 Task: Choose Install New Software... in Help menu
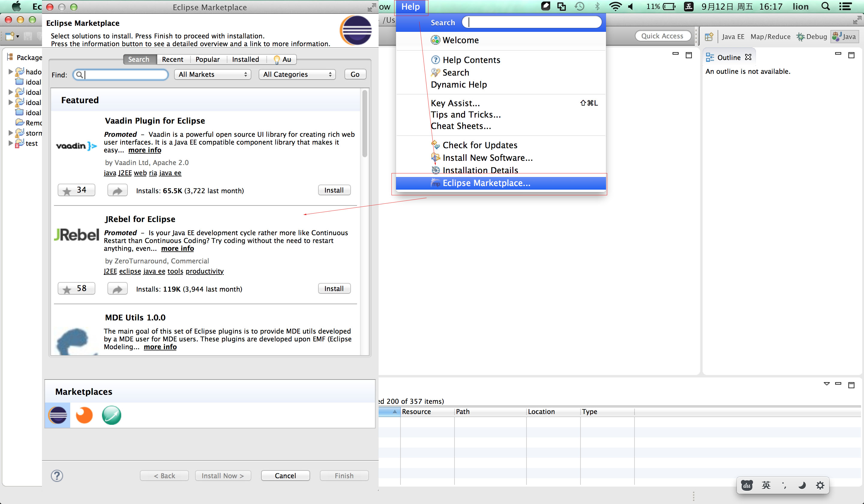click(501, 158)
